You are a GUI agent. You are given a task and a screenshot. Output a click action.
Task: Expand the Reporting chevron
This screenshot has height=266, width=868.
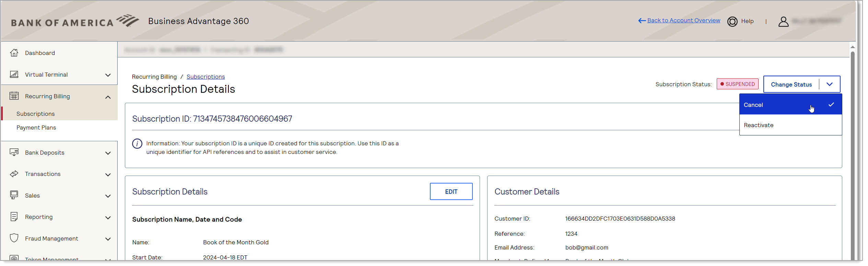point(108,218)
